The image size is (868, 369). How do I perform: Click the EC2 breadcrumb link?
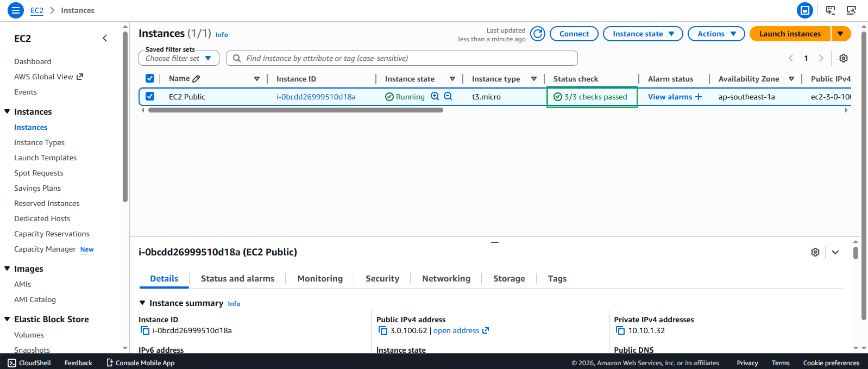37,10
